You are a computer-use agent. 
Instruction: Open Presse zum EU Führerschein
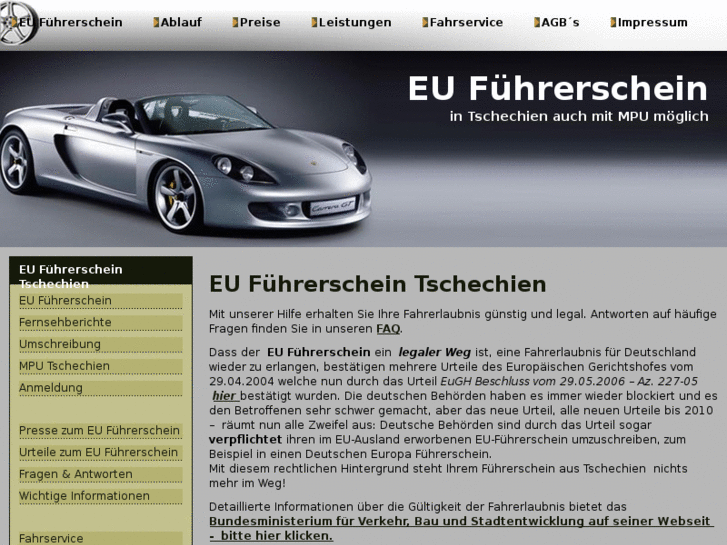coord(101,430)
